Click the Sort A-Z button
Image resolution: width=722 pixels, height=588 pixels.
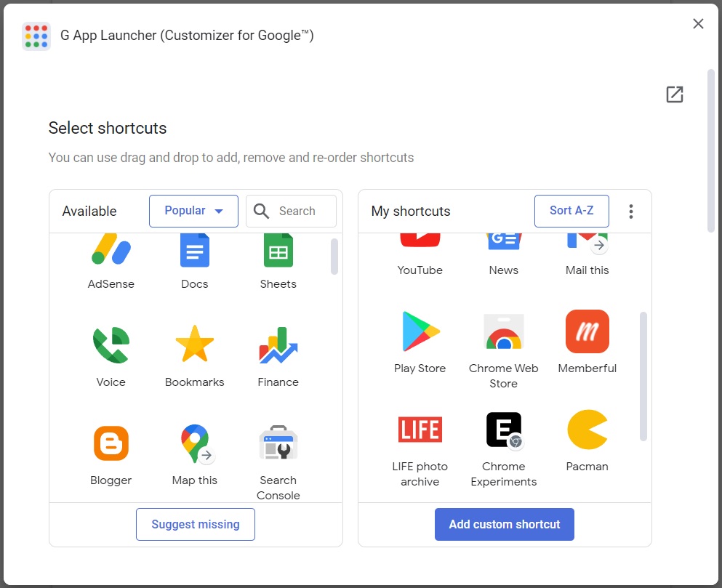click(x=571, y=211)
